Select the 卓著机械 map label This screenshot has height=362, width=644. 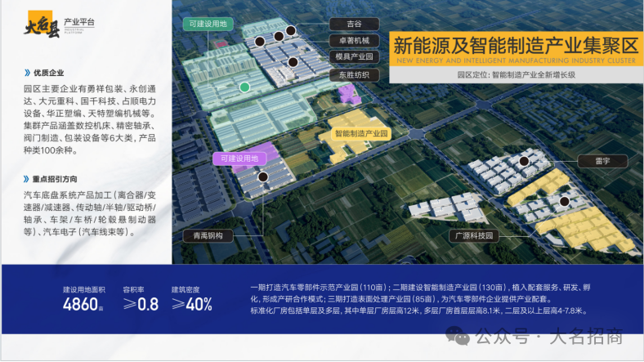point(352,40)
